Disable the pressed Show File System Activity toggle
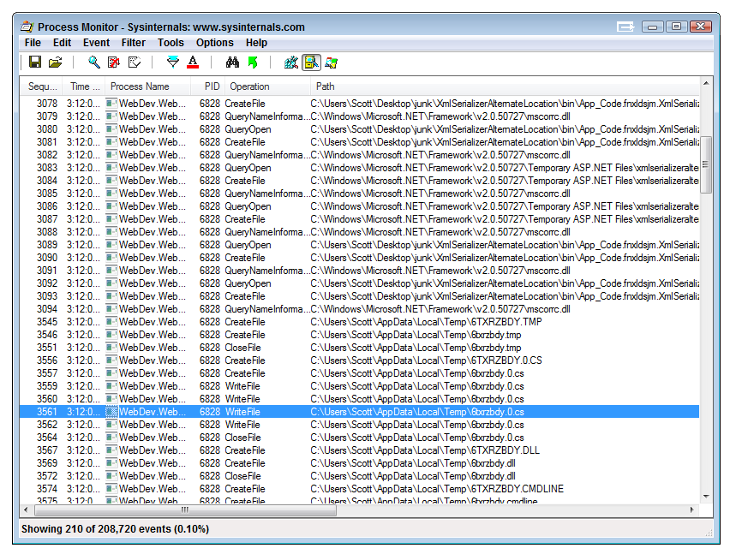Viewport: 736px width, 560px height. point(311,62)
